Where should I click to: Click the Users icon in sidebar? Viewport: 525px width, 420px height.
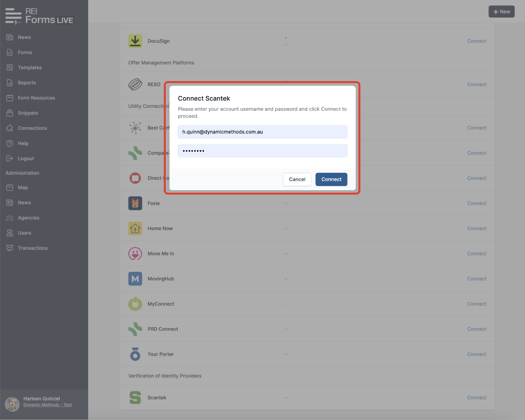[10, 233]
